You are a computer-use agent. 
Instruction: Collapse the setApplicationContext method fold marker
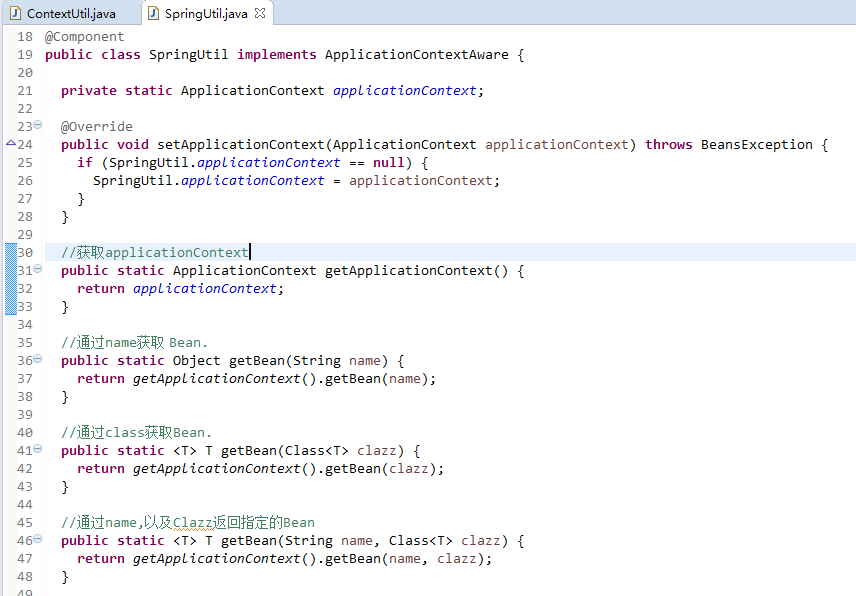click(36, 125)
